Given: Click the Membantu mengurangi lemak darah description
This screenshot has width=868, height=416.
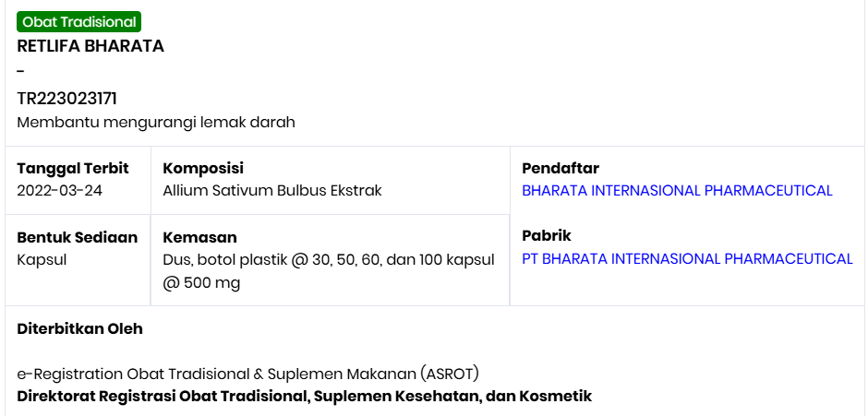Looking at the screenshot, I should pyautogui.click(x=156, y=122).
